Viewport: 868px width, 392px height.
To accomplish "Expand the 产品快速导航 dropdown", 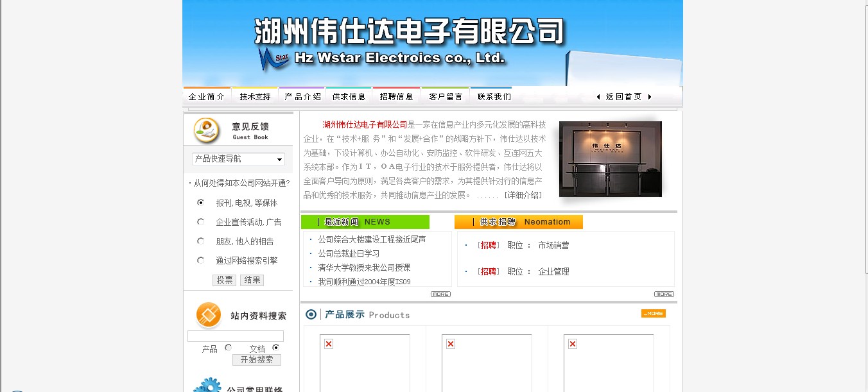I will [x=238, y=159].
